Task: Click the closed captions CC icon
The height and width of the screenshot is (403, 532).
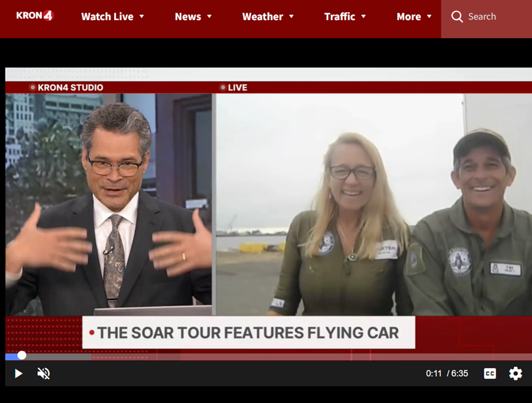Action: [490, 373]
